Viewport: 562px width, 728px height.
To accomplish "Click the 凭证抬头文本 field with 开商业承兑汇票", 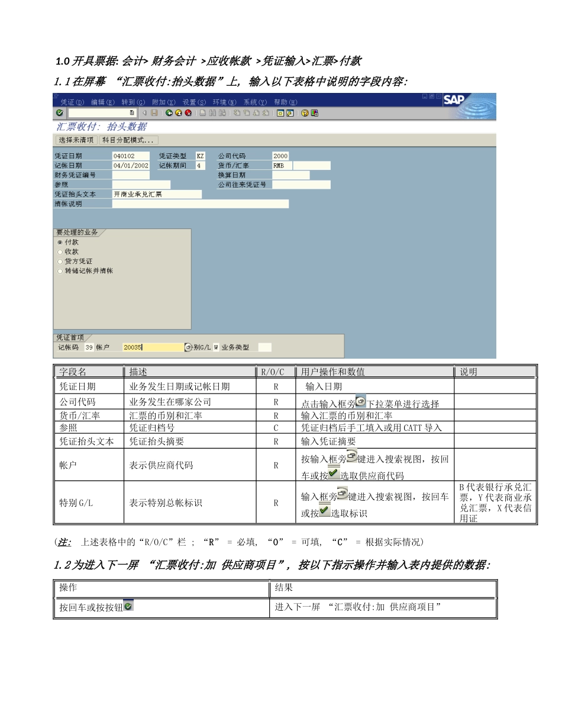I will pos(157,194).
